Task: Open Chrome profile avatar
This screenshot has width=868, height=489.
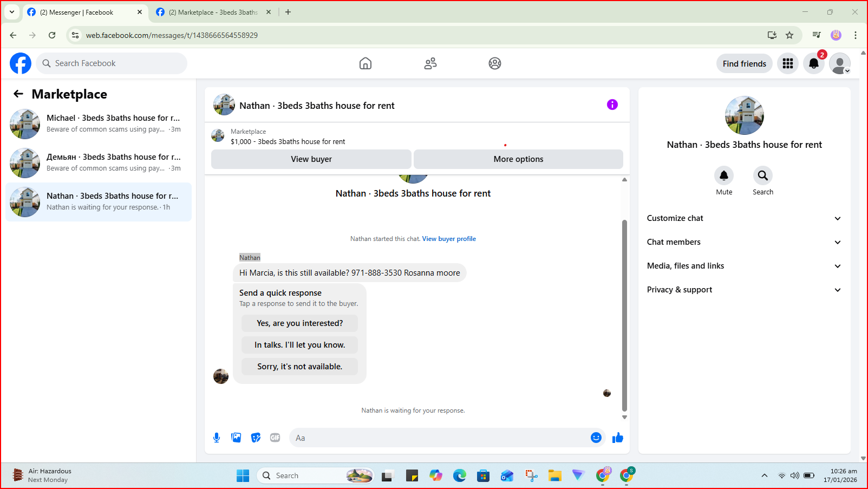Action: tap(836, 35)
